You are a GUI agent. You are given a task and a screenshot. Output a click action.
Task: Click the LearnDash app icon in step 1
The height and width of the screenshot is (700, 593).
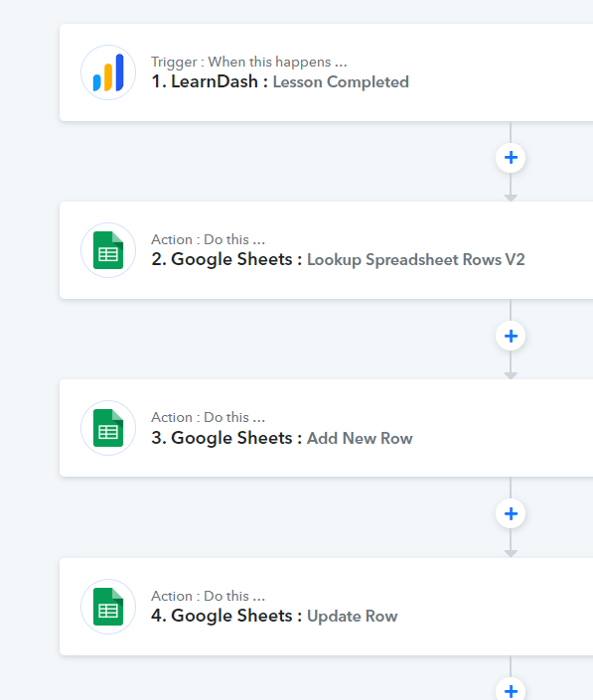108,72
